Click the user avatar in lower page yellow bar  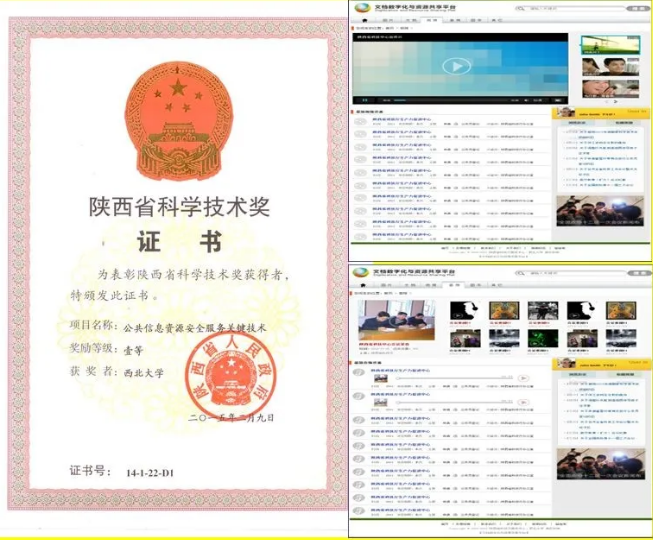(x=566, y=363)
